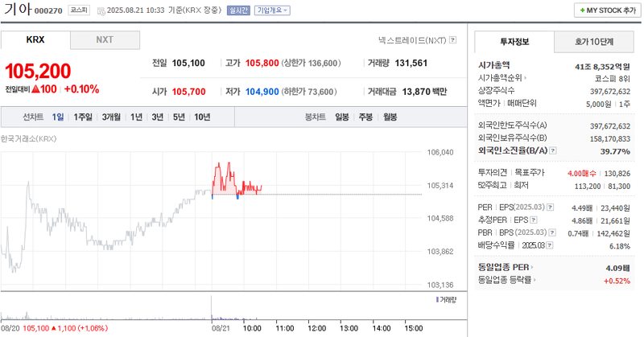Open 동일업종 등락률 arrow link

click(x=535, y=280)
